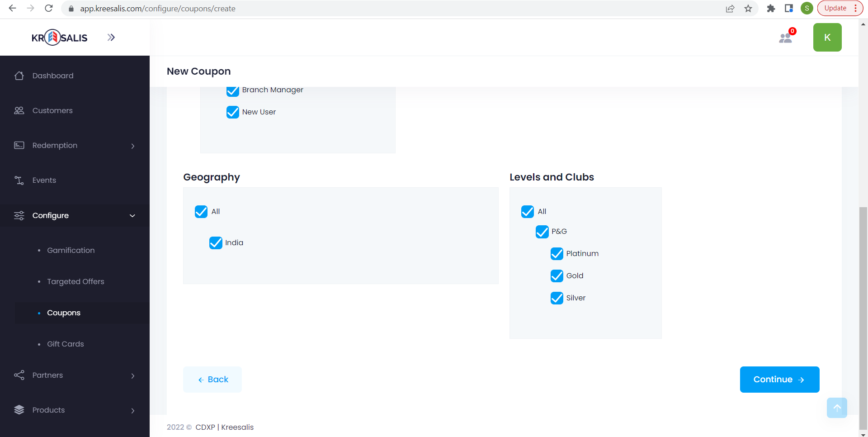Open notifications users icon with badge
This screenshot has height=437, width=868.
coord(787,37)
